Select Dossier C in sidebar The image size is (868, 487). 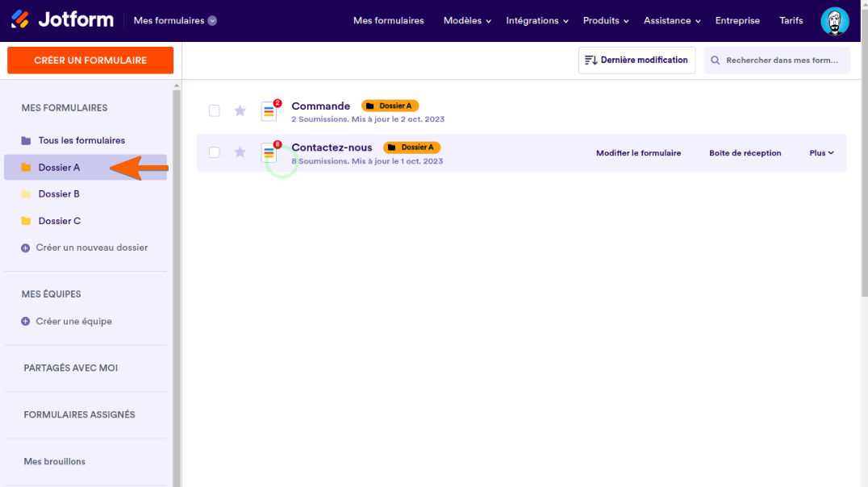[x=86, y=221]
